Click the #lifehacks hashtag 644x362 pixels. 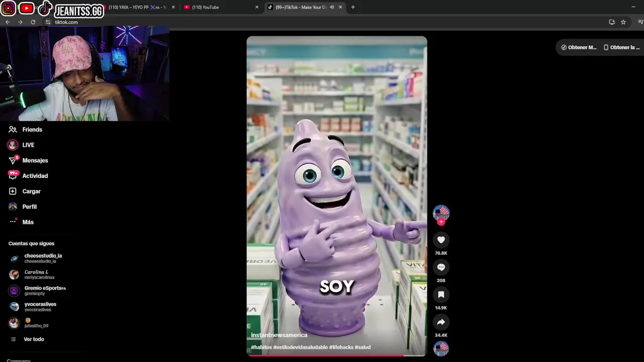(341, 347)
